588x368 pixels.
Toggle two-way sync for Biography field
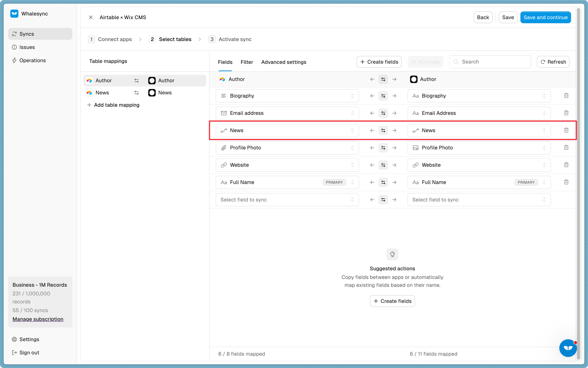click(383, 96)
